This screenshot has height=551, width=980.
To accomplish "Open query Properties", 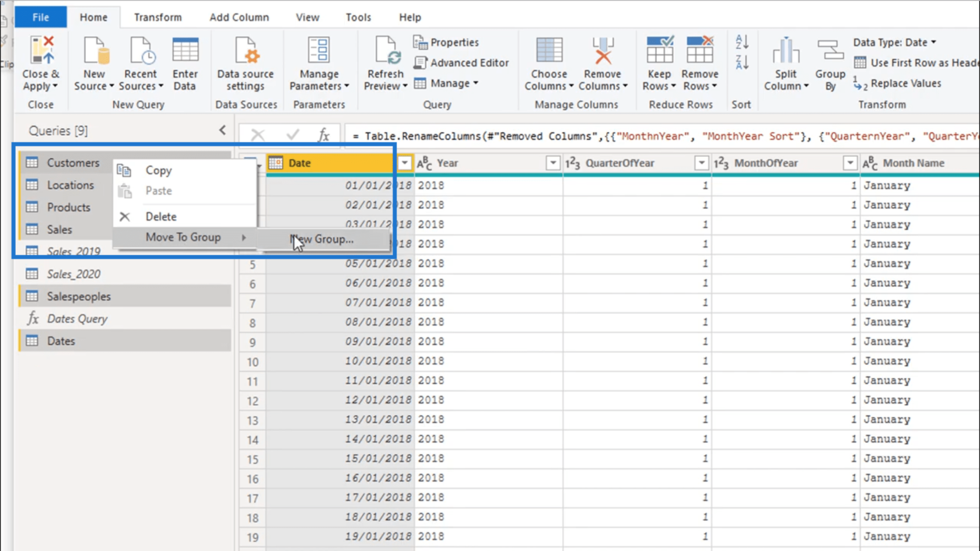I will coord(446,42).
